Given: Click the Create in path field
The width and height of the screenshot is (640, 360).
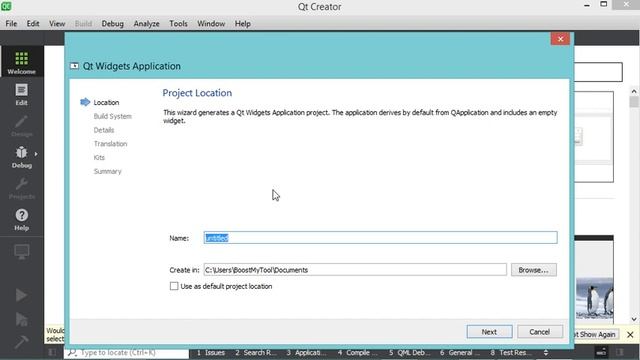Looking at the screenshot, I should coord(355,270).
